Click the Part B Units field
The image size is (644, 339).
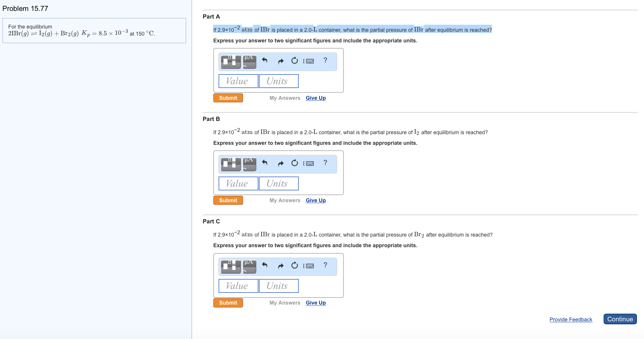click(279, 183)
